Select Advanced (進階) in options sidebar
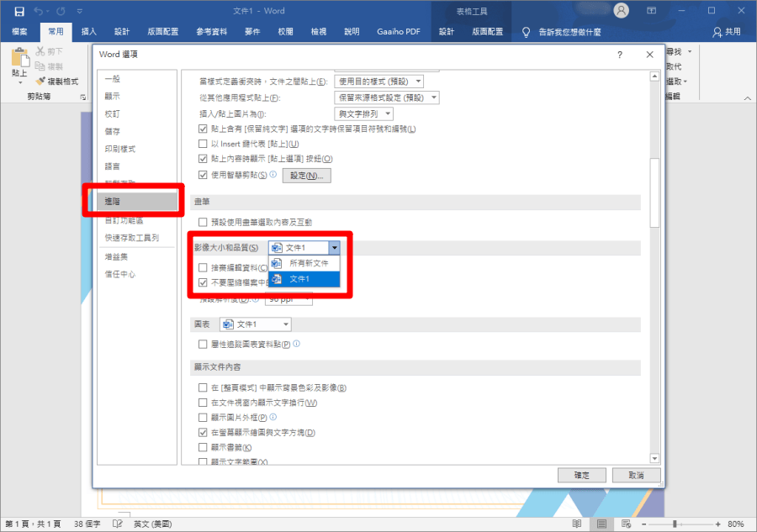Screen dimensions: 757x532 (x=137, y=201)
